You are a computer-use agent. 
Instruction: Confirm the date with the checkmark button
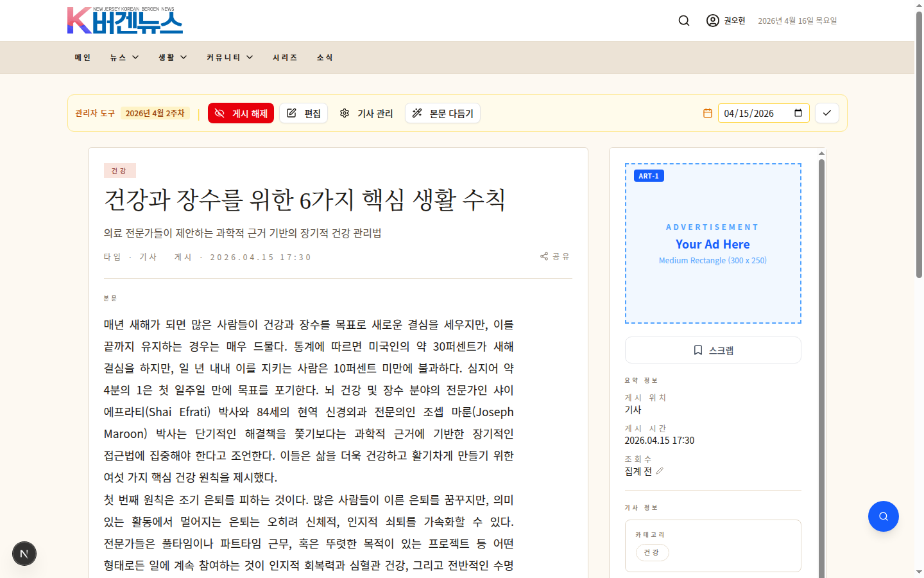pyautogui.click(x=826, y=112)
